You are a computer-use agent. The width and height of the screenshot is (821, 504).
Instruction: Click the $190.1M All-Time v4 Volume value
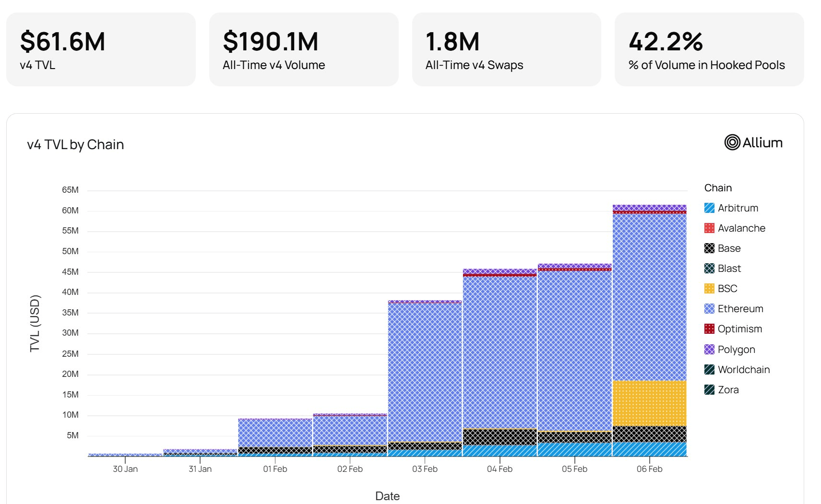pos(271,41)
